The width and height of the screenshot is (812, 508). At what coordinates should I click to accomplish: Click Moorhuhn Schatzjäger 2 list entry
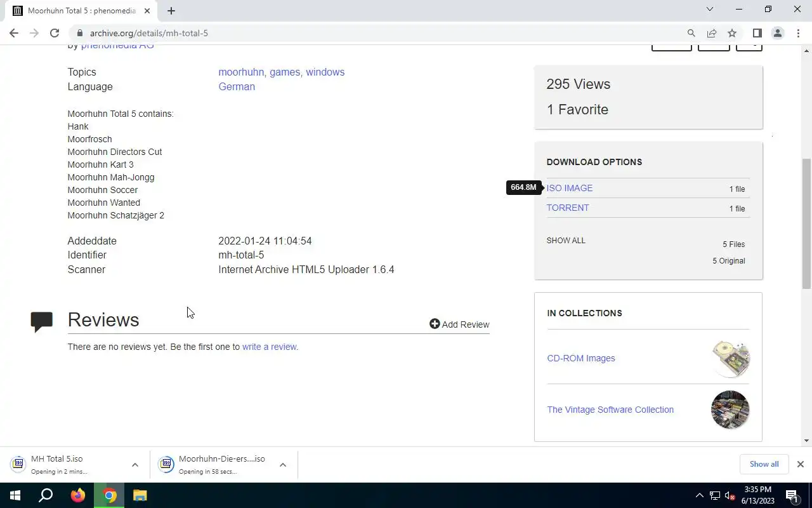tap(116, 215)
